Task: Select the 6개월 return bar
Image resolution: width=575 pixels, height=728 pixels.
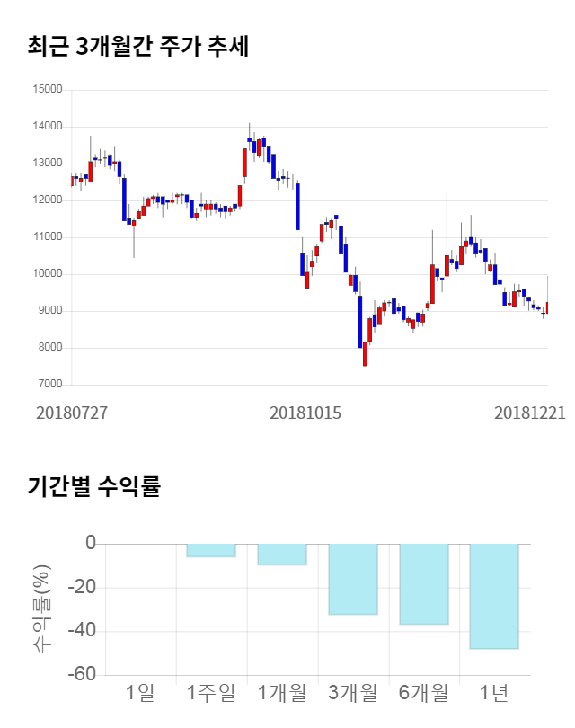Action: click(424, 583)
